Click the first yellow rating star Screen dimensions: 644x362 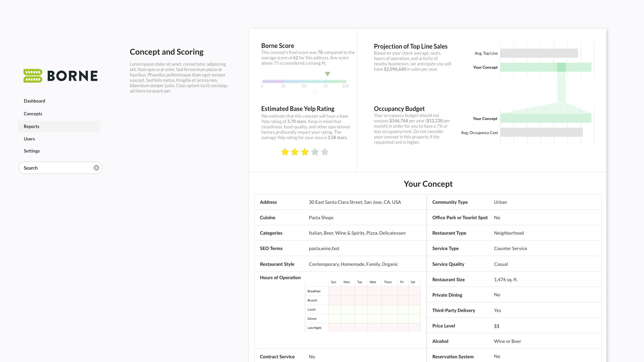pos(285,152)
